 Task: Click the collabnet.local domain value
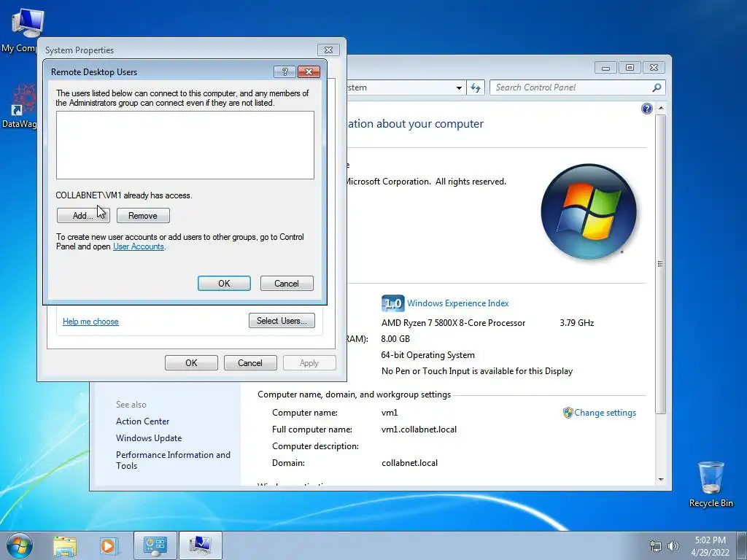pos(409,463)
